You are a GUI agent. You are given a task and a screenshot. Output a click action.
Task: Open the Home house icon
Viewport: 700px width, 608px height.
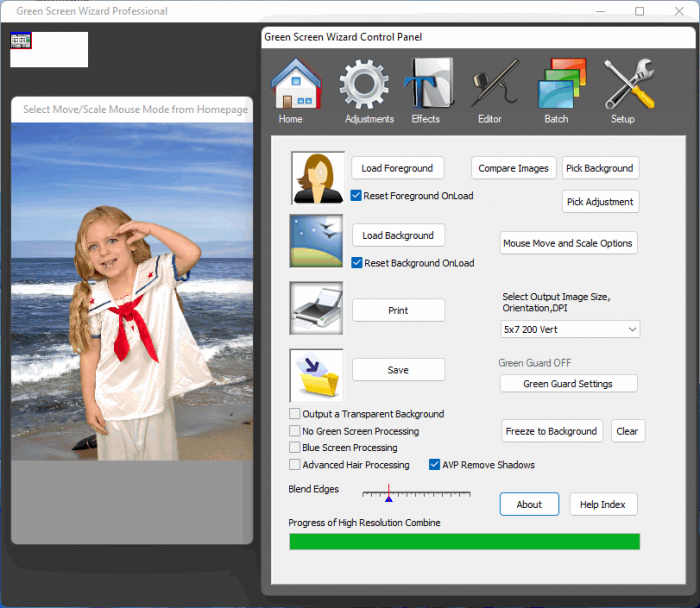pos(295,85)
